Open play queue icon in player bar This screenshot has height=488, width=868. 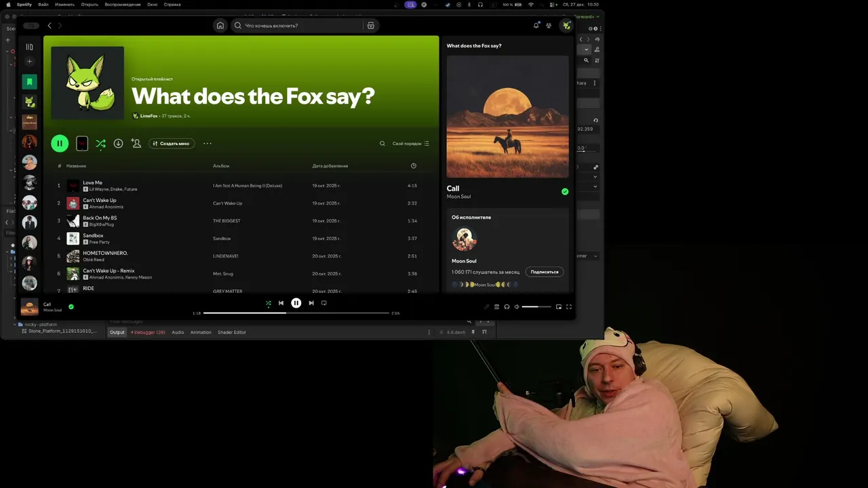point(496,307)
